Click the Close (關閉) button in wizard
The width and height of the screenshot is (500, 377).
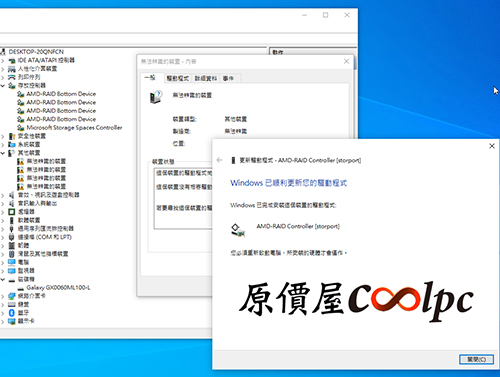pyautogui.click(x=476, y=359)
